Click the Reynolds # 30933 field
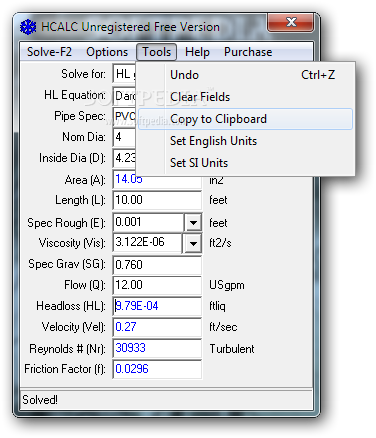This screenshot has height=438, width=376. [x=157, y=348]
